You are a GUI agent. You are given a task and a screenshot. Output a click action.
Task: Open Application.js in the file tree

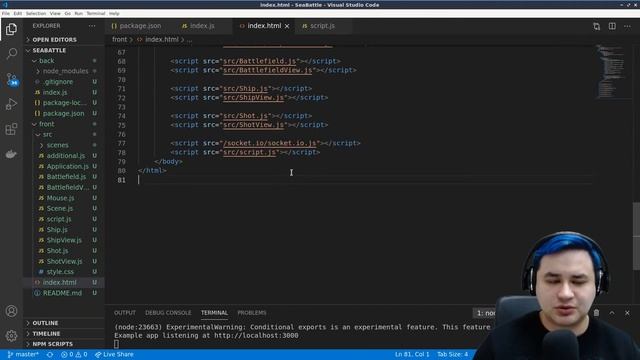point(67,166)
